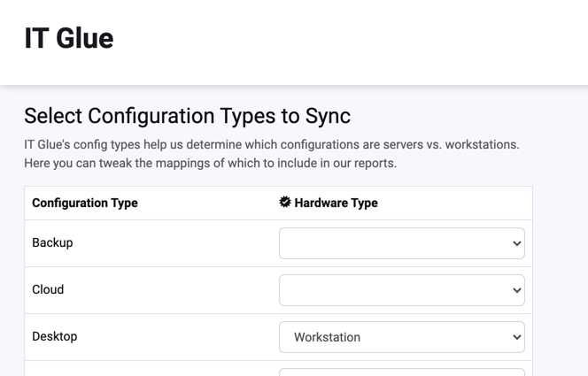Open the Backup hardware type dropdown
This screenshot has width=588, height=376.
pos(402,243)
